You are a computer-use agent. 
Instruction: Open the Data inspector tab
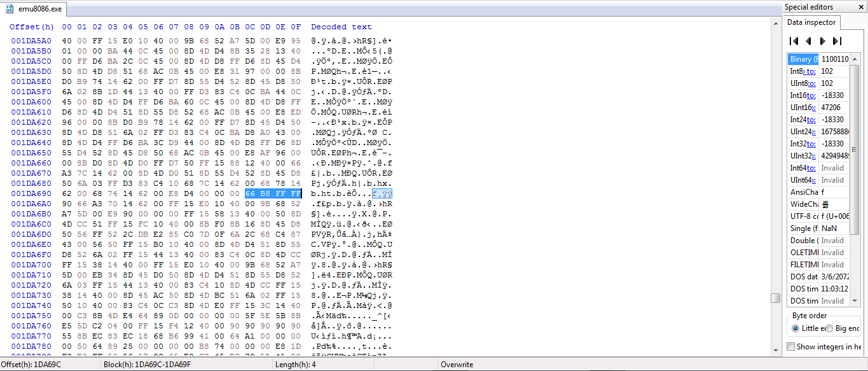pyautogui.click(x=811, y=22)
